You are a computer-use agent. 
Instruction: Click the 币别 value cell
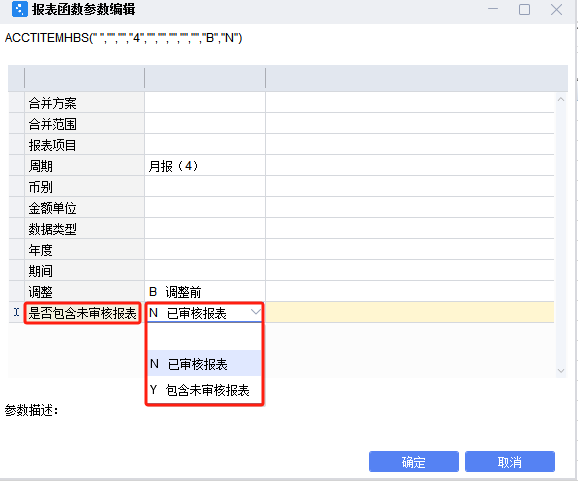pos(205,187)
